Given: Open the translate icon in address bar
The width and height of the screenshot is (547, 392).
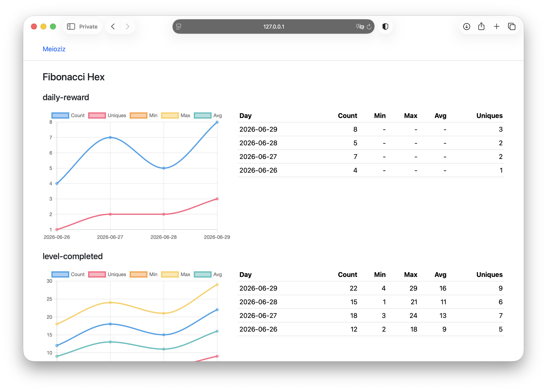Looking at the screenshot, I should [x=360, y=26].
